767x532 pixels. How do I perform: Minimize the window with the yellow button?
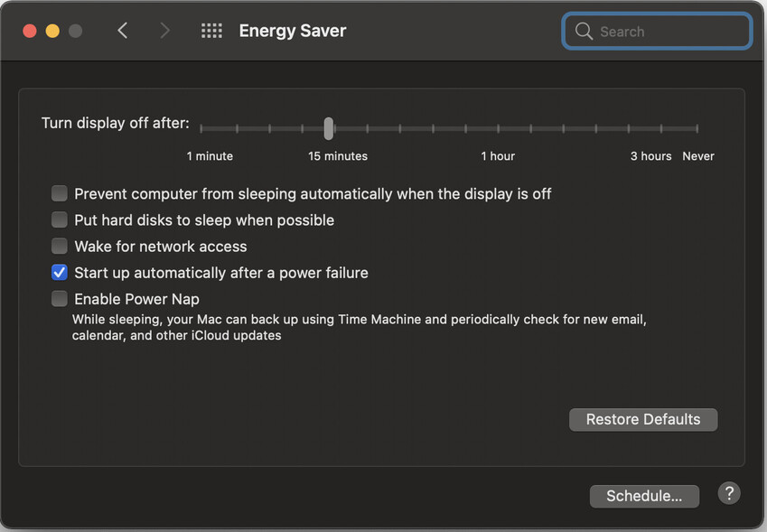click(52, 32)
